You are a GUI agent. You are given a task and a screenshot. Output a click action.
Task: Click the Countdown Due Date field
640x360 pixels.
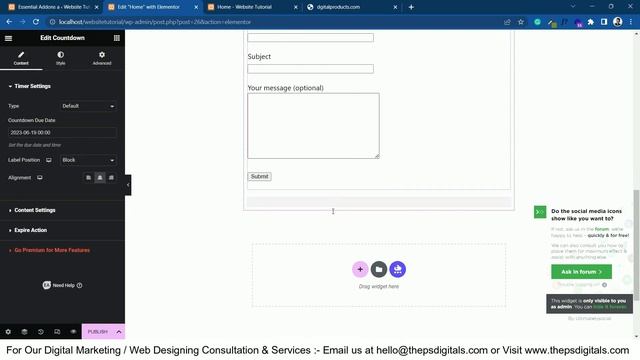(x=62, y=133)
